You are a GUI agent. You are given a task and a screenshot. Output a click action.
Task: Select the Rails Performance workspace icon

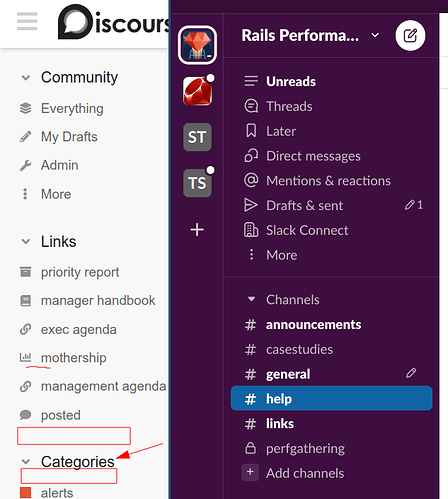point(197,45)
